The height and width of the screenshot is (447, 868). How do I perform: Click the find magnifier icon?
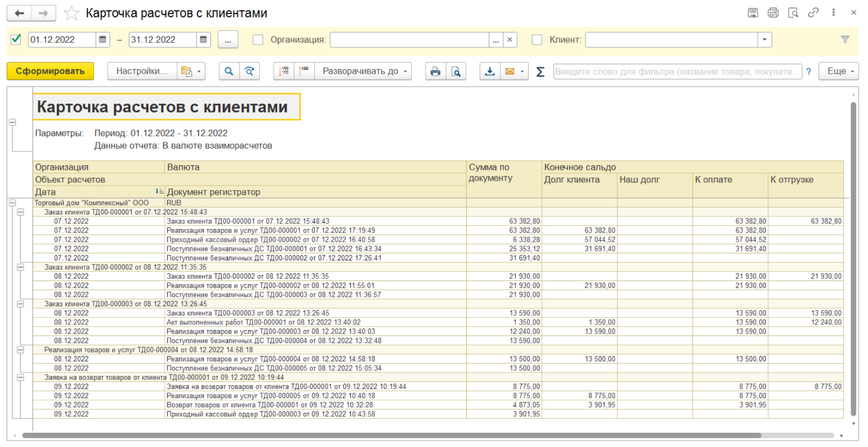[x=229, y=71]
